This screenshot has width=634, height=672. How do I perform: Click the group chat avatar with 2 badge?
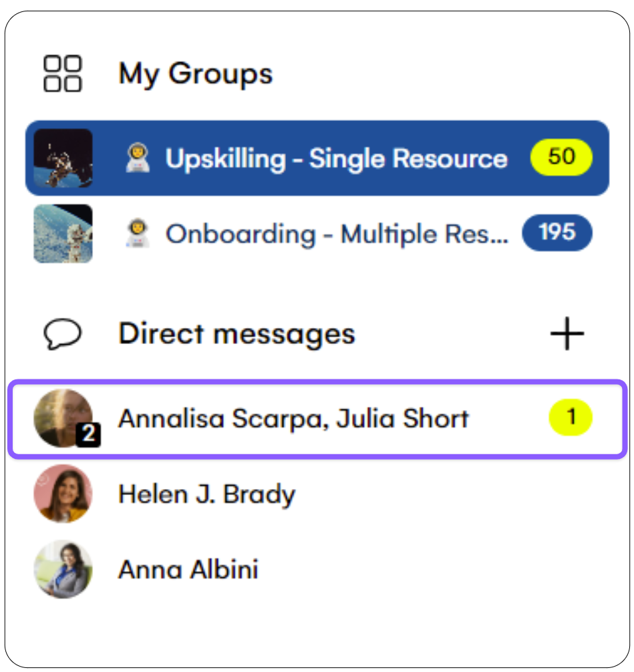(65, 419)
